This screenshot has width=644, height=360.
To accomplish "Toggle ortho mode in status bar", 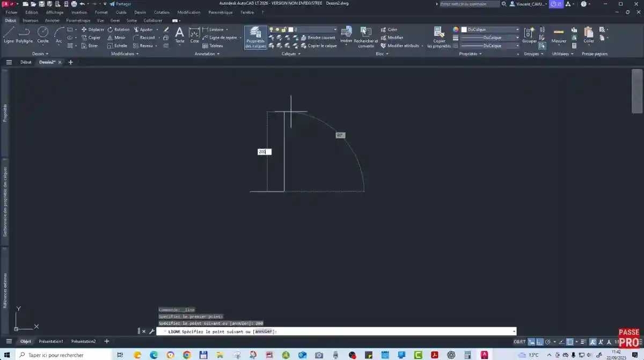I will tap(539, 341).
